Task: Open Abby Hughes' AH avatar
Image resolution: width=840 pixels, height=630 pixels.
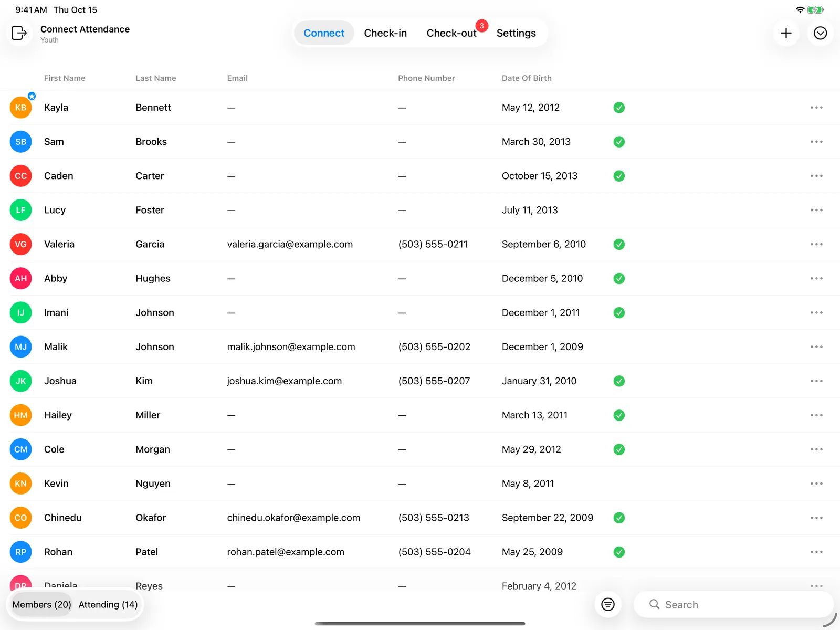Action: pyautogui.click(x=21, y=278)
